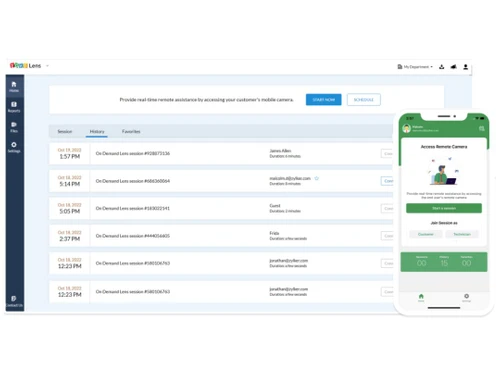Image resolution: width=500 pixels, height=375 pixels.
Task: Click malcolm.d@zylker.com customer email
Action: (290, 178)
